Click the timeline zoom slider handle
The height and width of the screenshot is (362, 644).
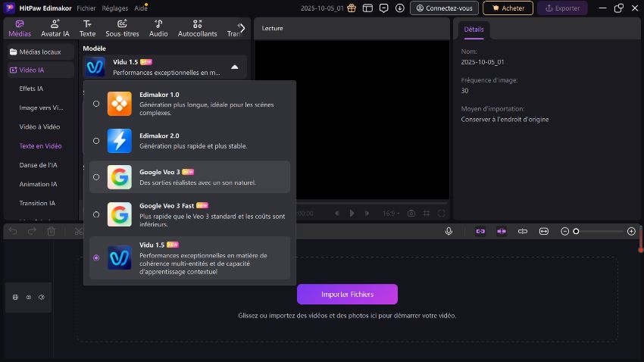[577, 232]
